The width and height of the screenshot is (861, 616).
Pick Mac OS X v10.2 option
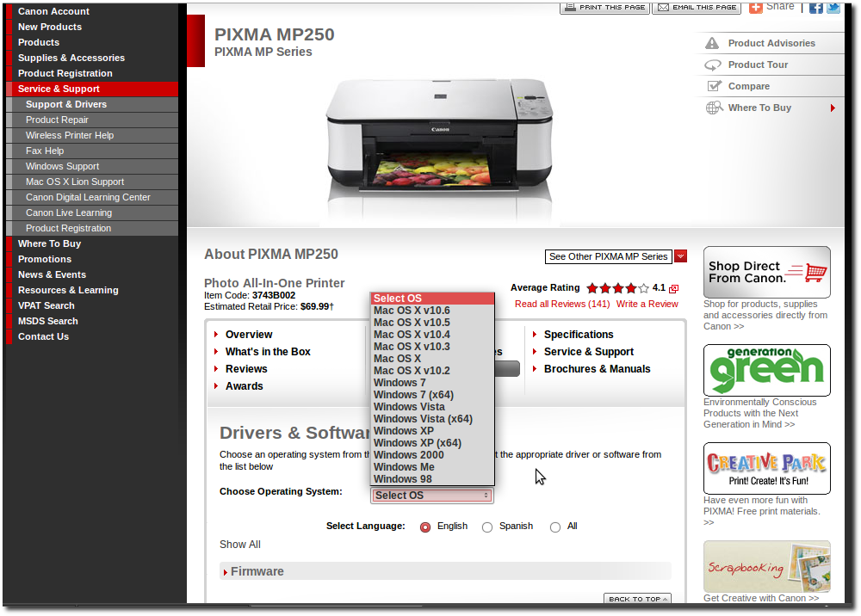pos(433,371)
